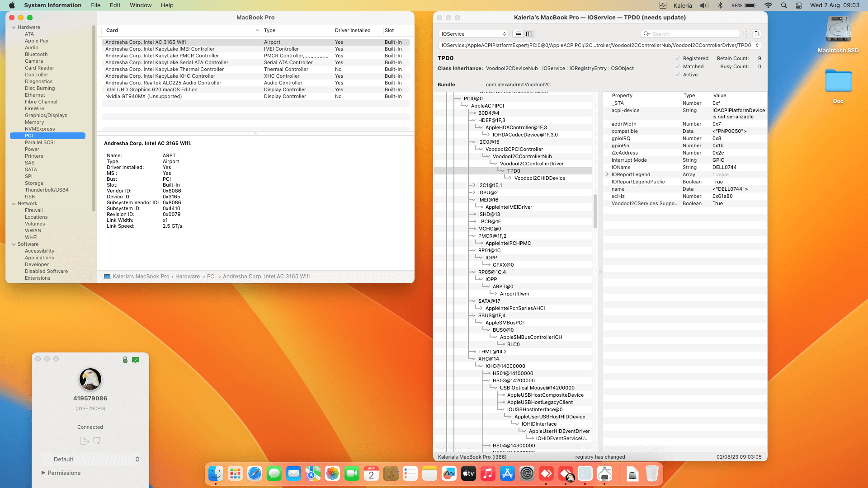Click the green lock security icon
Screen dimensions: 868x488
pos(125,360)
